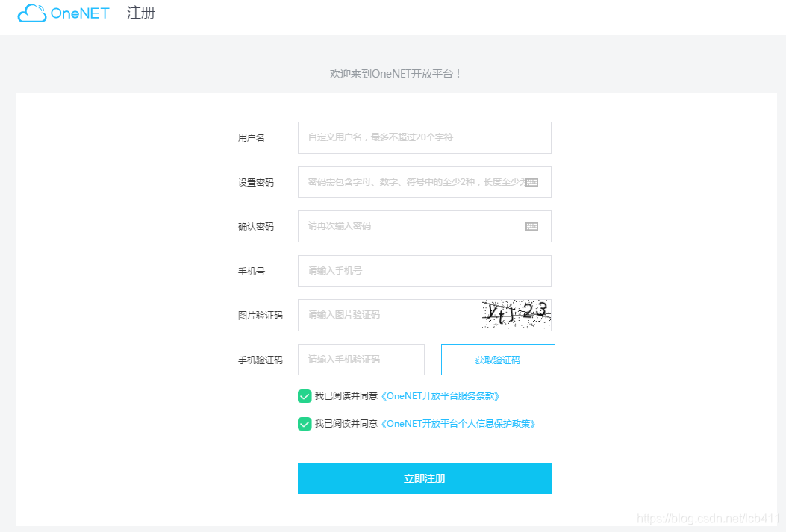Click the 手机号 label
Viewport: 786px width, 532px height.
[251, 272]
